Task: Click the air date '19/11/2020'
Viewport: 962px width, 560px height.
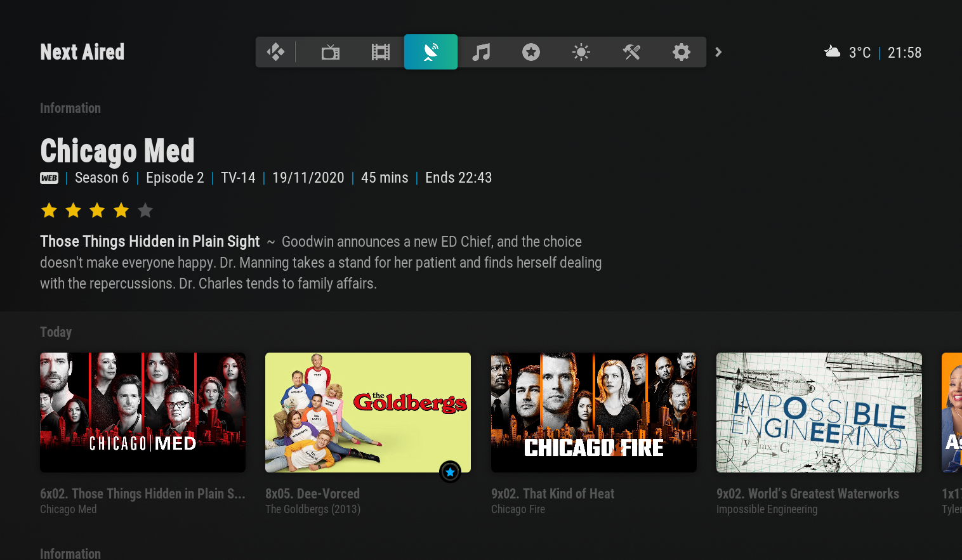Action: coord(308,178)
